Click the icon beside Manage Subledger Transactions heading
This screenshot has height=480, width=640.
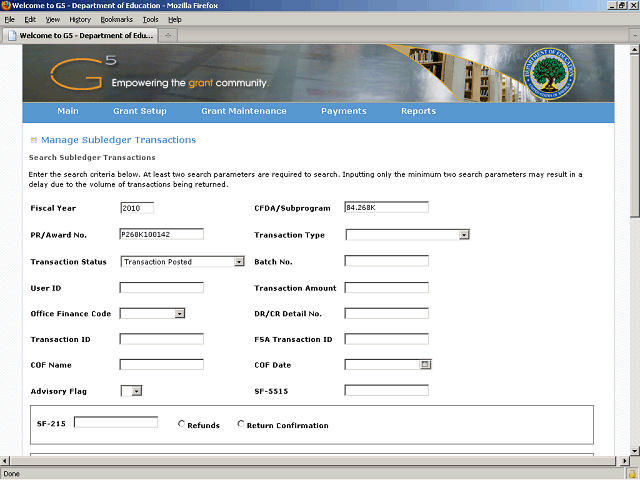pyautogui.click(x=34, y=140)
